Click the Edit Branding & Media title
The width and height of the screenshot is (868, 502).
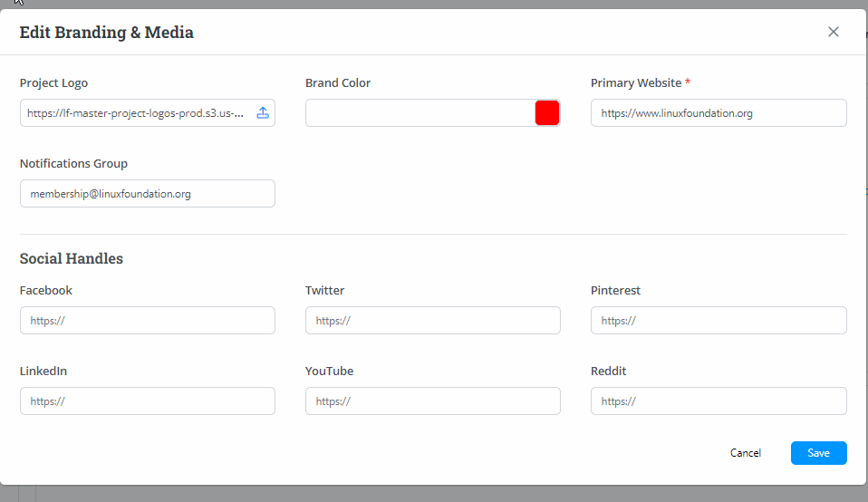tap(106, 33)
